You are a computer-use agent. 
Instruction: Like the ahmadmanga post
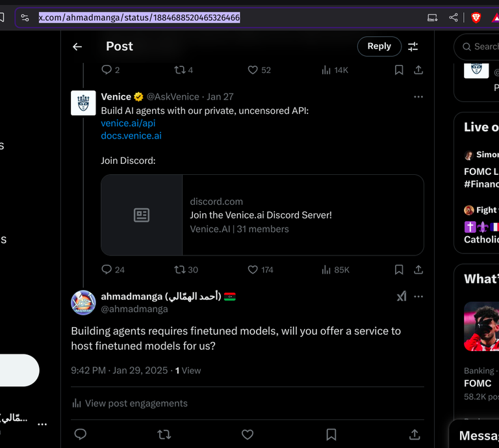tap(248, 434)
